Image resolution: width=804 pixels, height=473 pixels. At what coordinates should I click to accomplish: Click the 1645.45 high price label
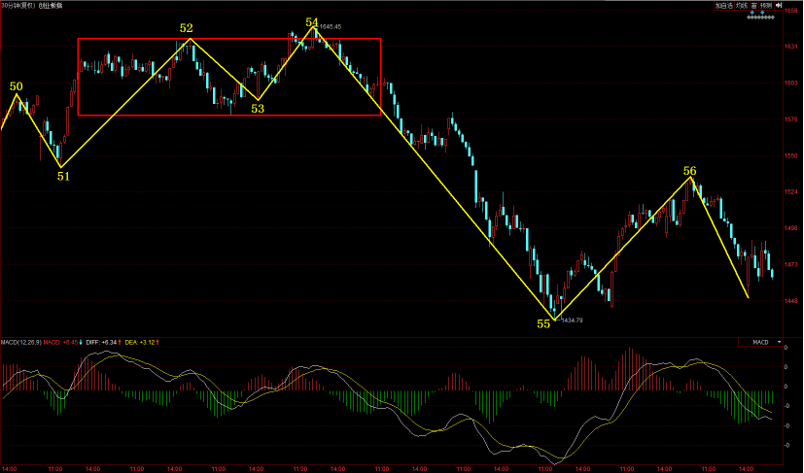(332, 26)
